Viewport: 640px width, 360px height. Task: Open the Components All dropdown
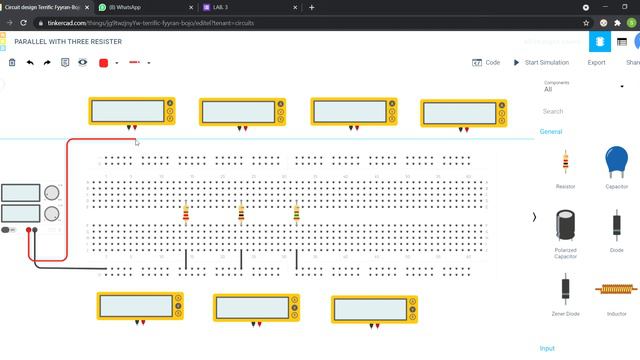pos(584,86)
